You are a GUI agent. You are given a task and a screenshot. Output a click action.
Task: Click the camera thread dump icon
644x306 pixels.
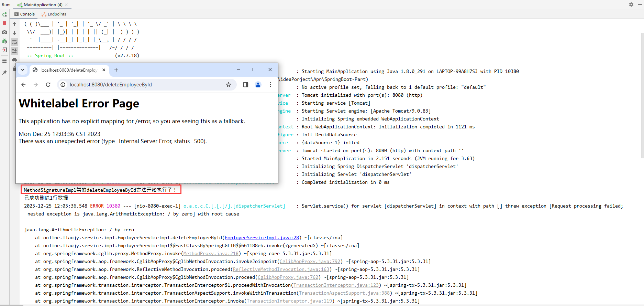(4, 32)
